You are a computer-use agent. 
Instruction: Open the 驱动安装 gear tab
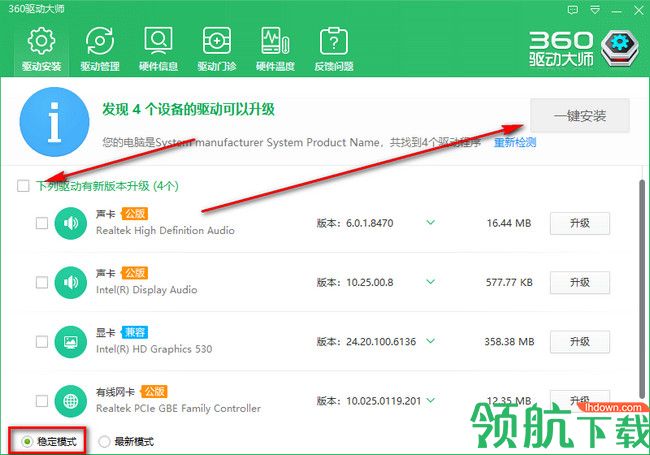[41, 50]
